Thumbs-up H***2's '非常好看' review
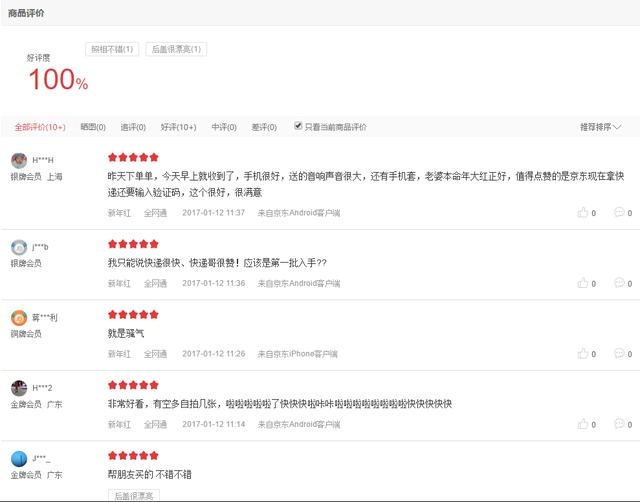This screenshot has height=502, width=640. (x=583, y=424)
